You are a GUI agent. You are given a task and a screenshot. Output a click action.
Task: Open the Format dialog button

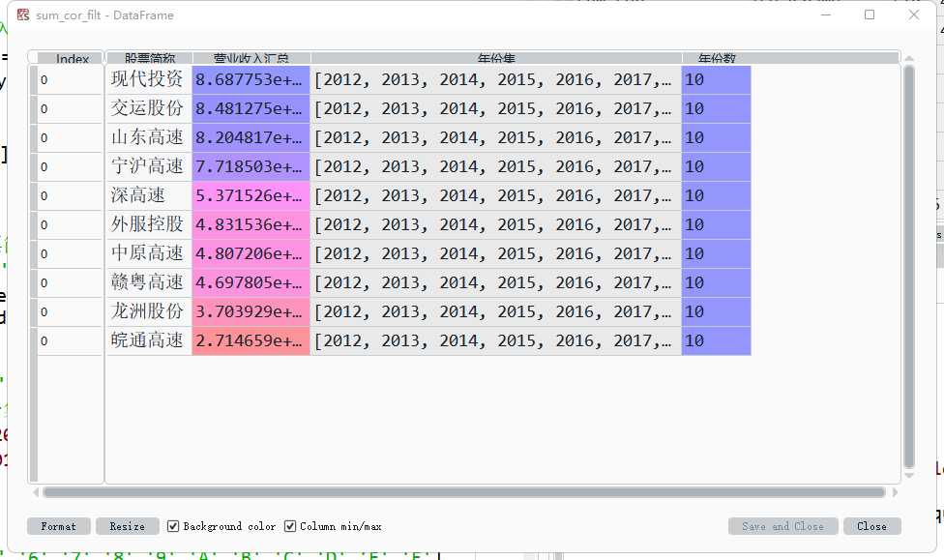click(58, 526)
